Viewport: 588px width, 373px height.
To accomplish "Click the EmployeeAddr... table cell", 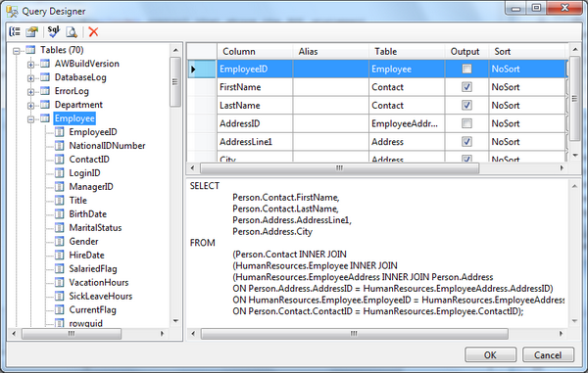I will pos(407,123).
